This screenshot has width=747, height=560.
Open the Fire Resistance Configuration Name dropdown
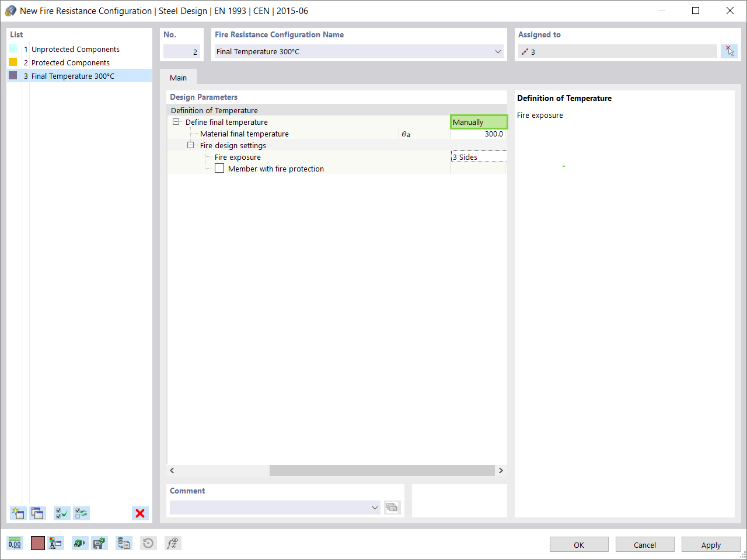click(x=498, y=51)
